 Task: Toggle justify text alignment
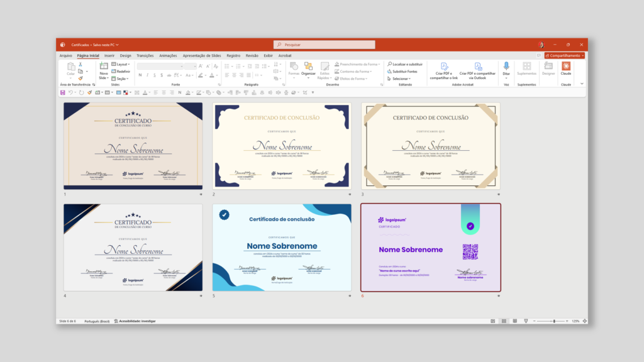(249, 75)
